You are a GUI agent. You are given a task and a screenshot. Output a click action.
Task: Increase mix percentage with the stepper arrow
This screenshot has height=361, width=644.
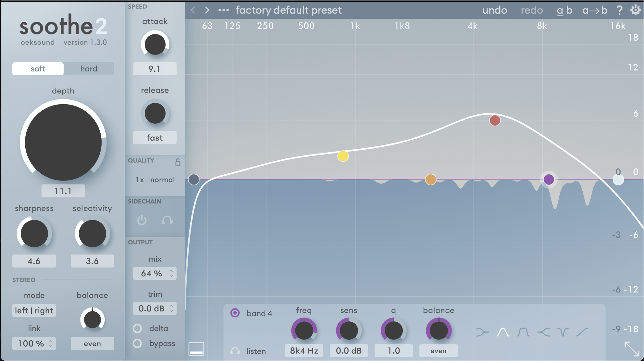(x=171, y=271)
